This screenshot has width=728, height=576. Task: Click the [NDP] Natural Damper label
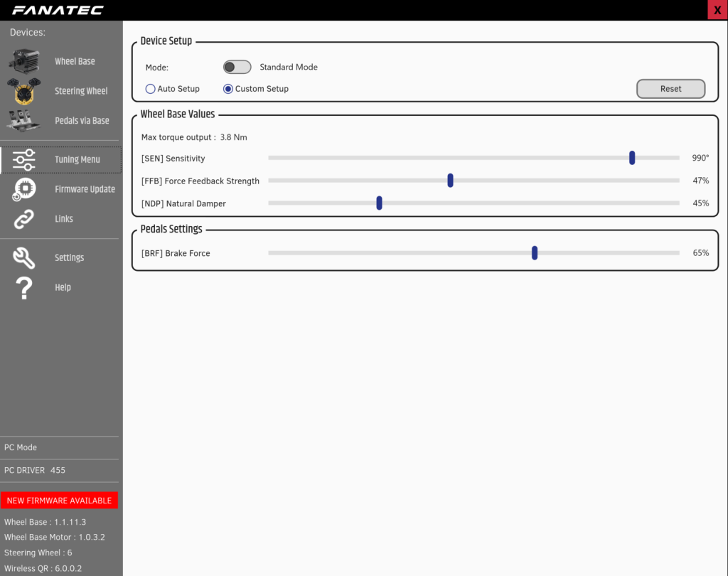pyautogui.click(x=183, y=203)
